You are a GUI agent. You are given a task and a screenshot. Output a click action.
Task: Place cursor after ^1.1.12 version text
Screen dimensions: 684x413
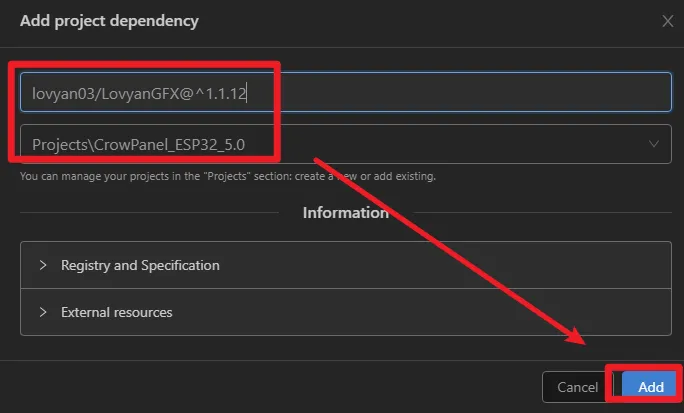(x=248, y=93)
